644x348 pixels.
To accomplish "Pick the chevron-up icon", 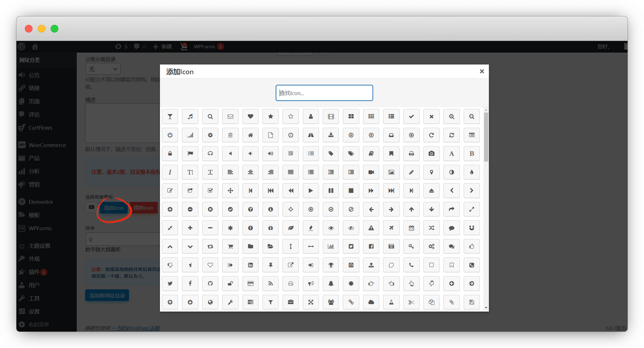I will pyautogui.click(x=170, y=246).
